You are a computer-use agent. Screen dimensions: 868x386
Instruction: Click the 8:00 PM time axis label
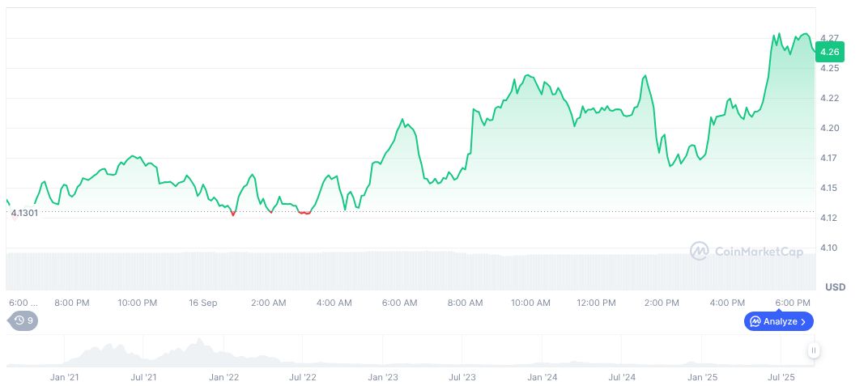click(x=72, y=303)
